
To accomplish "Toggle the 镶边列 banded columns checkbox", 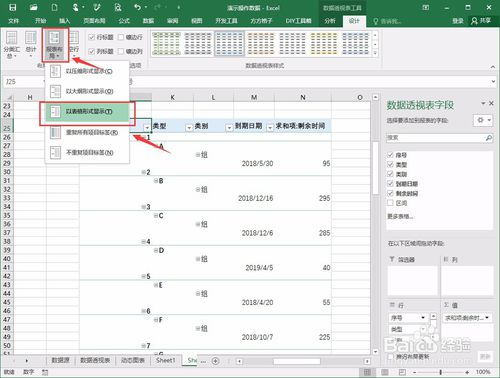I will pyautogui.click(x=121, y=51).
